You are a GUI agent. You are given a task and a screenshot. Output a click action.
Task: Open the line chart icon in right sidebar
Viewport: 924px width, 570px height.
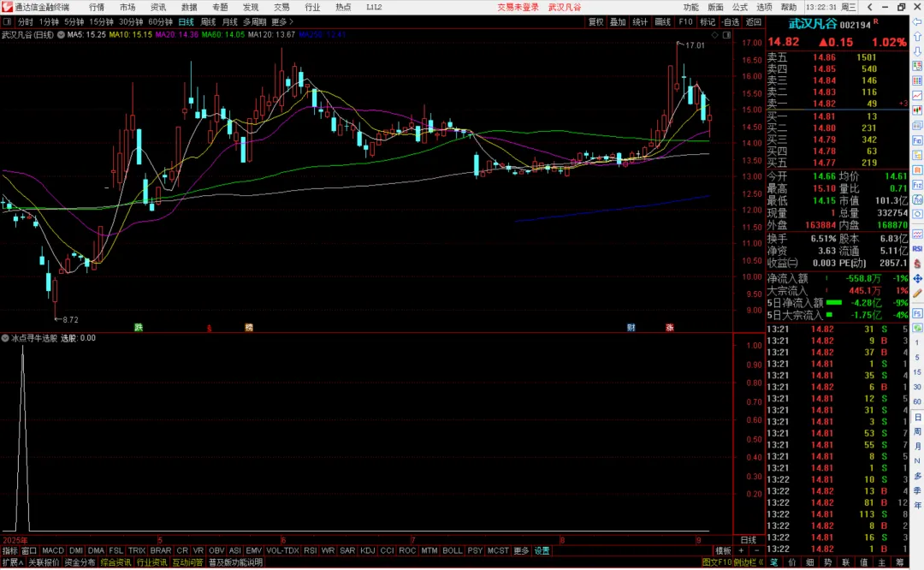click(x=917, y=96)
